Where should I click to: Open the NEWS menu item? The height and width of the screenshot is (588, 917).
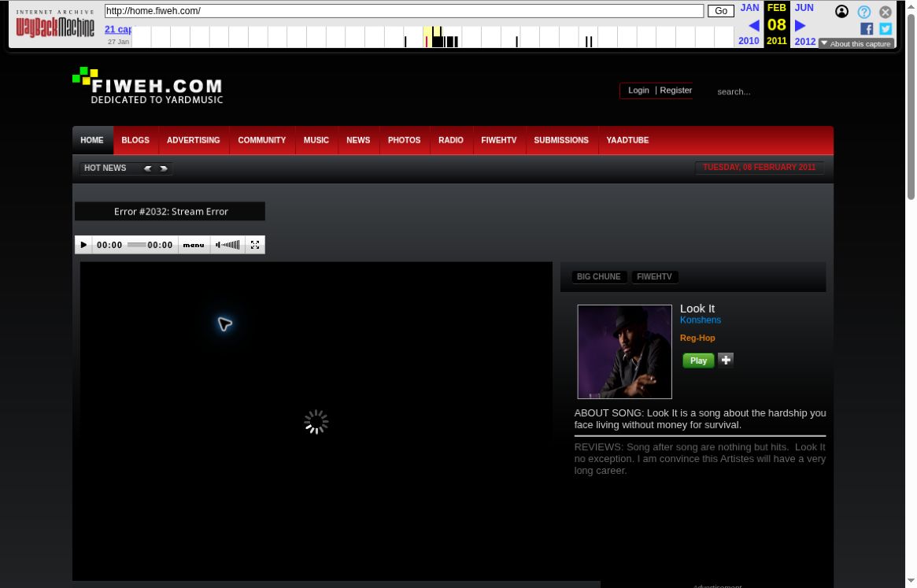[358, 140]
